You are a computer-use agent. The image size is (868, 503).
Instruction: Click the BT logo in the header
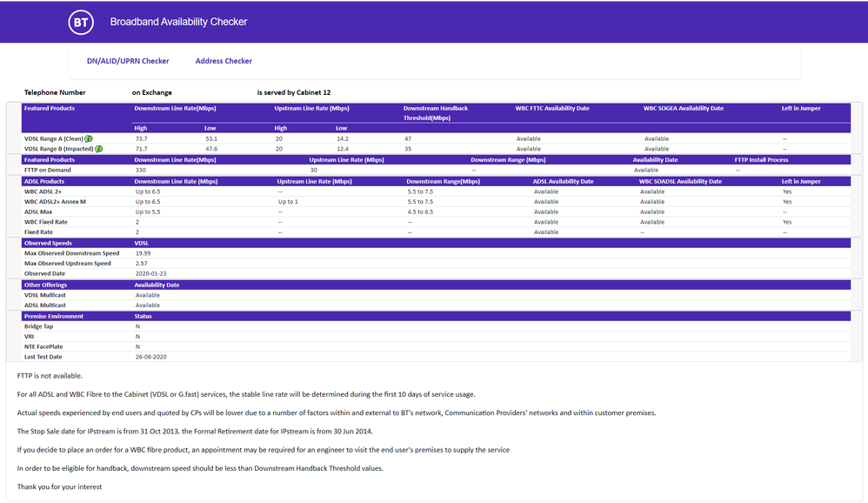point(81,22)
